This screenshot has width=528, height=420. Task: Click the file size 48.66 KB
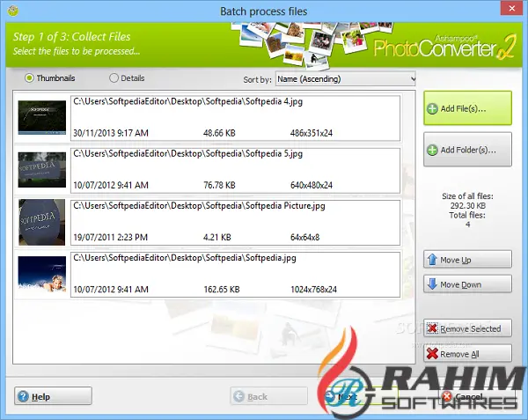pos(219,133)
